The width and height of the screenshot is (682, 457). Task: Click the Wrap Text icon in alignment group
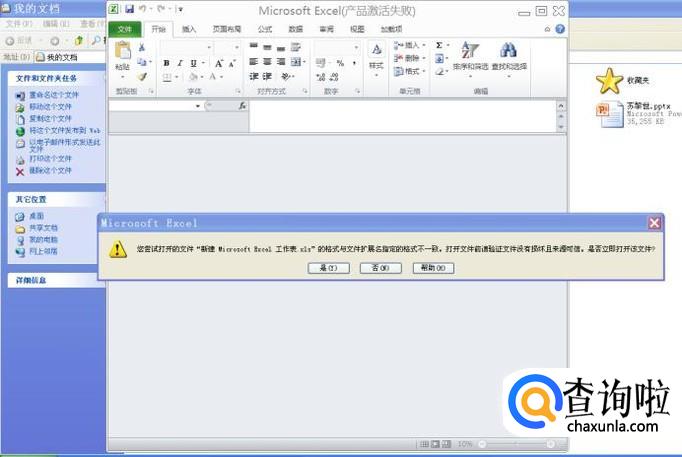(296, 47)
